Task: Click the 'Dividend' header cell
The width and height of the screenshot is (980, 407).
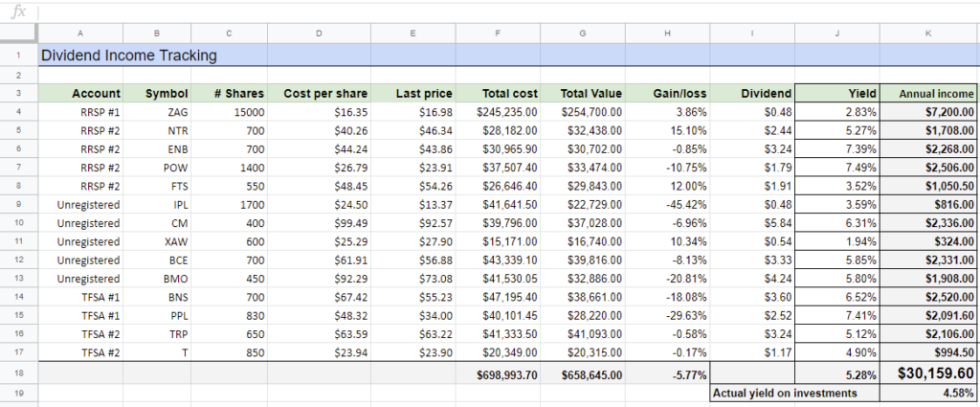Action: coord(752,94)
